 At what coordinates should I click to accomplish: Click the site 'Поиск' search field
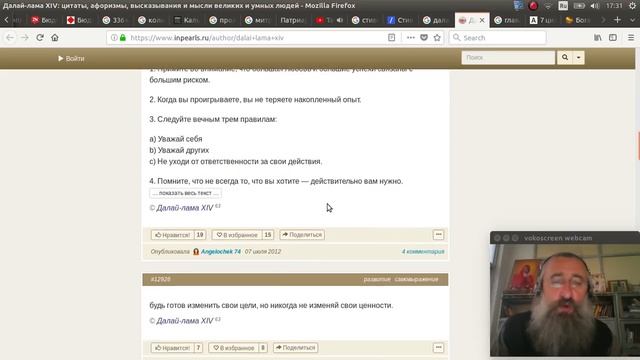(508, 58)
